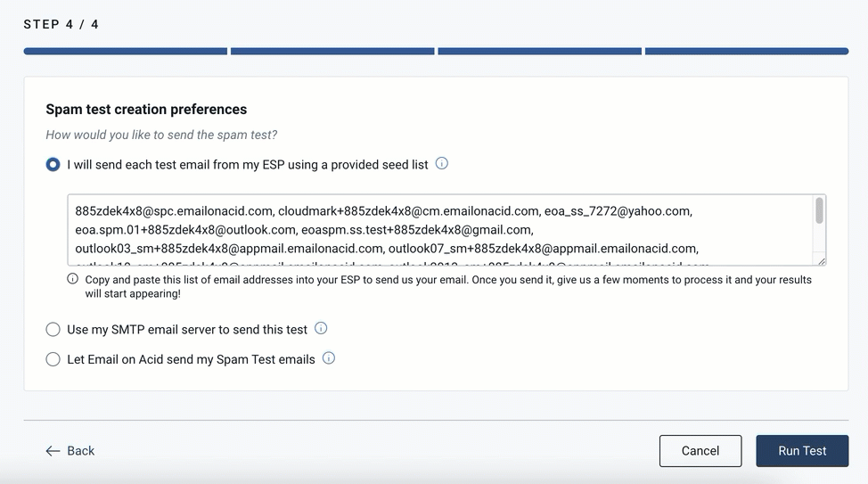This screenshot has height=484, width=868.
Task: Grab the textarea resize handle corner
Action: 821,261
